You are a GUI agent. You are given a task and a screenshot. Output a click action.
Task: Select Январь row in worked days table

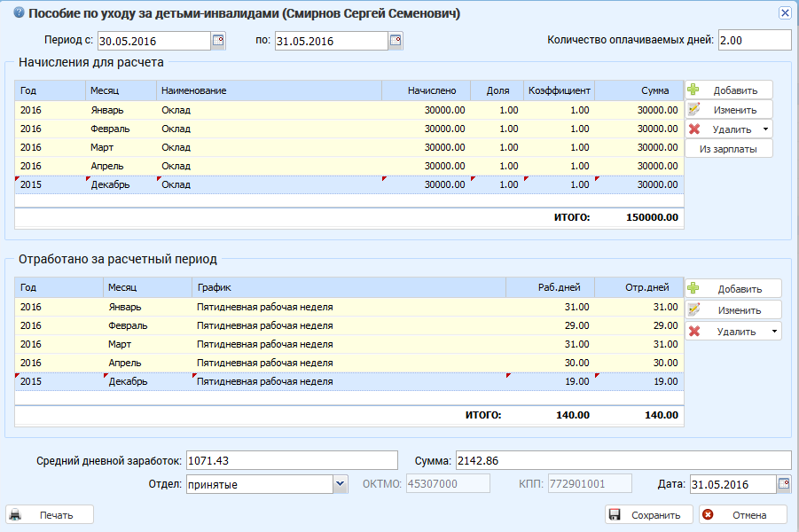(349, 307)
